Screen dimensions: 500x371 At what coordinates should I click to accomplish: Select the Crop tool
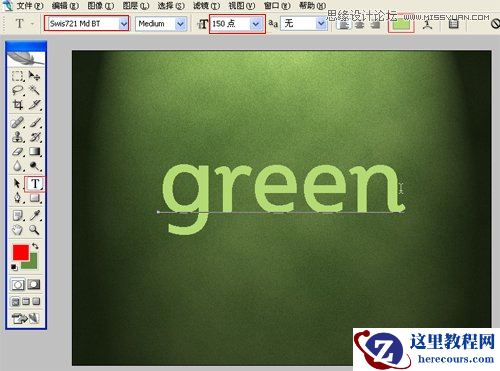coord(17,105)
